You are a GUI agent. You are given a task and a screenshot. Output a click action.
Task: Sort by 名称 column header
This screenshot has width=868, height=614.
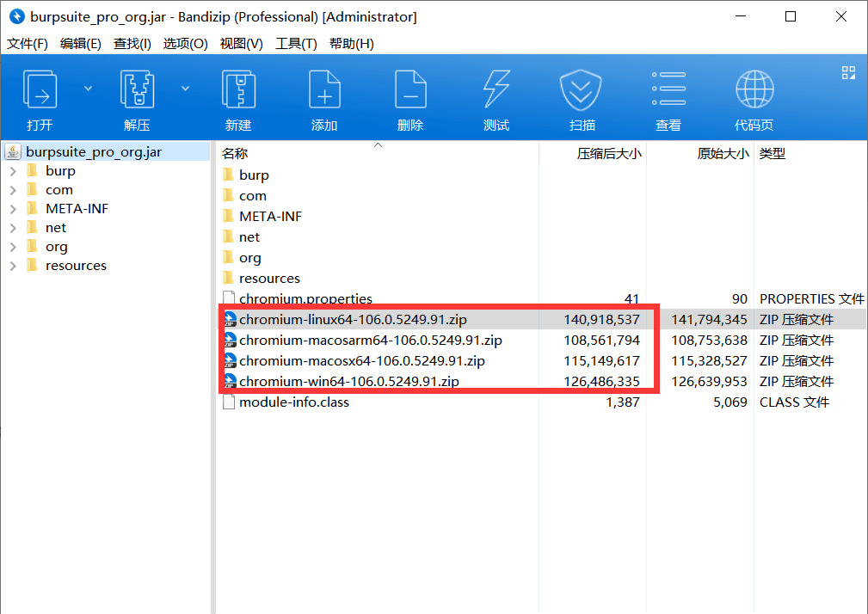coord(377,153)
